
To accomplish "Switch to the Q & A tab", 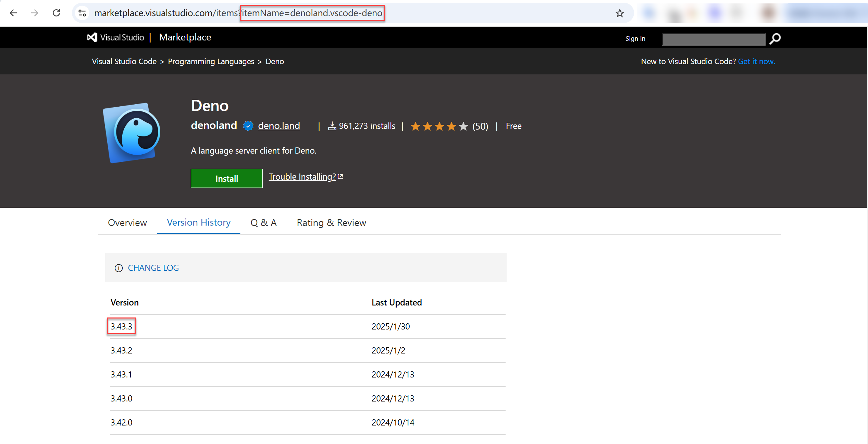I will [x=263, y=223].
